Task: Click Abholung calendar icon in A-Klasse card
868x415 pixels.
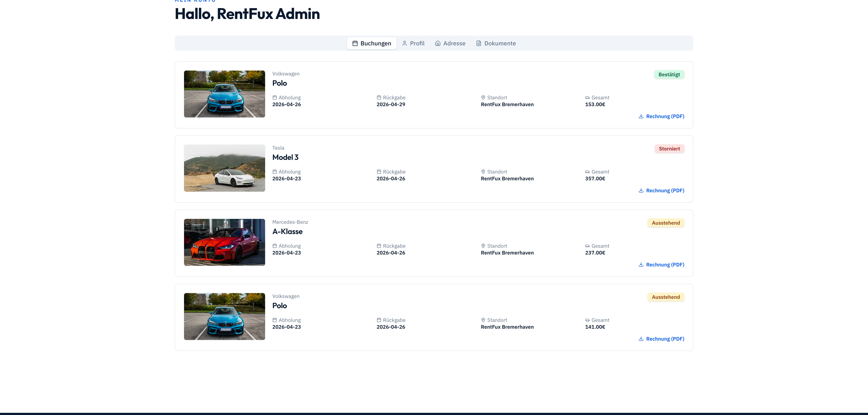Action: click(275, 246)
